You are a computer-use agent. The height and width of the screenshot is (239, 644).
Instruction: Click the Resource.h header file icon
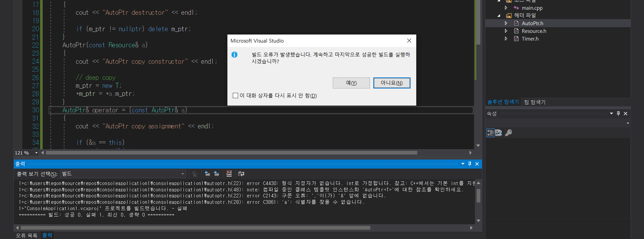coord(517,31)
